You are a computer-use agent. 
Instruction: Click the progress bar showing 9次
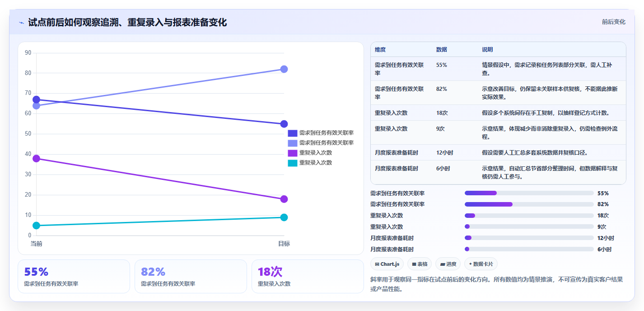(529, 226)
